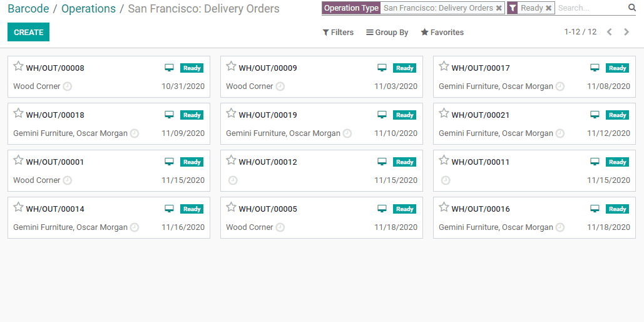Image resolution: width=644 pixels, height=322 pixels.
Task: Star the WH/OUT/00012 order
Action: tap(231, 160)
